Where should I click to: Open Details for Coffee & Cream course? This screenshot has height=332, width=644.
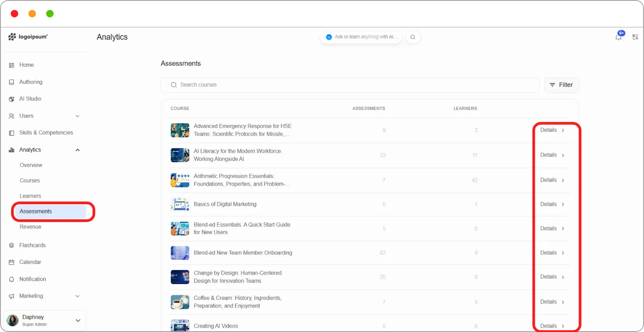tap(552, 302)
